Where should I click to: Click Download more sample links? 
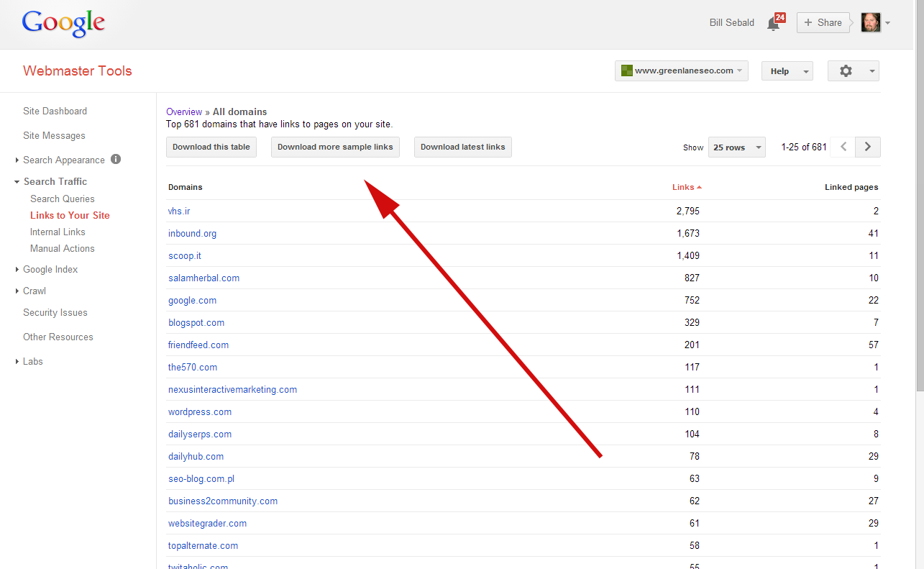335,147
